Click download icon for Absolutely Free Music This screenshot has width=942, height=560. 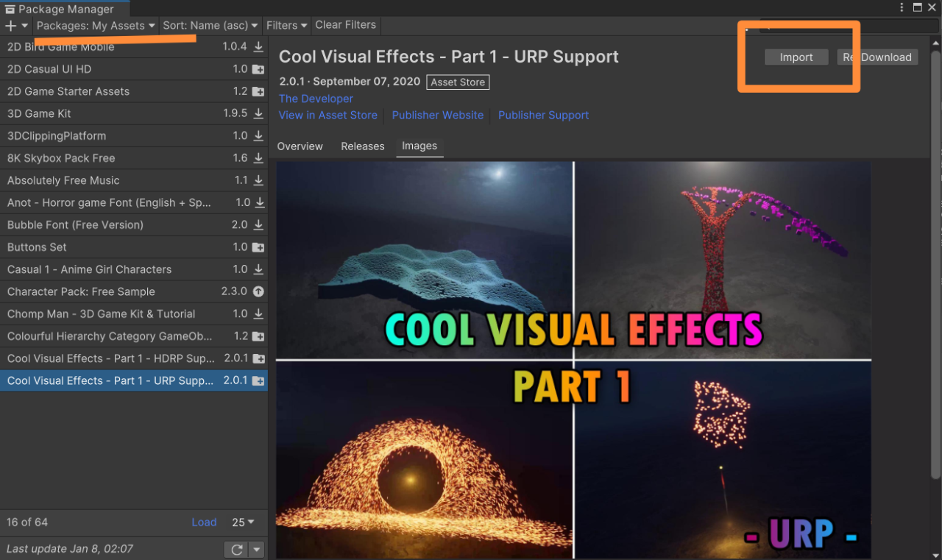258,180
